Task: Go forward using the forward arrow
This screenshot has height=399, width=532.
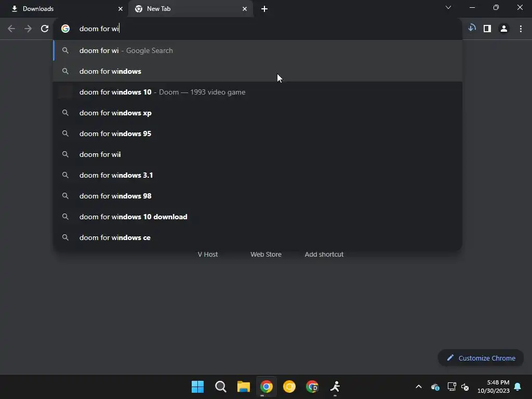Action: [28, 29]
